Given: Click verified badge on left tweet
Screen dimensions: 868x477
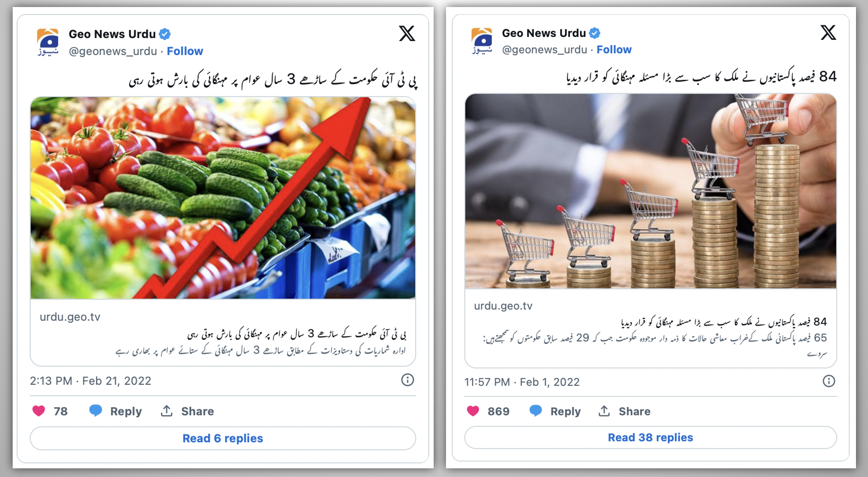Looking at the screenshot, I should pyautogui.click(x=165, y=34).
